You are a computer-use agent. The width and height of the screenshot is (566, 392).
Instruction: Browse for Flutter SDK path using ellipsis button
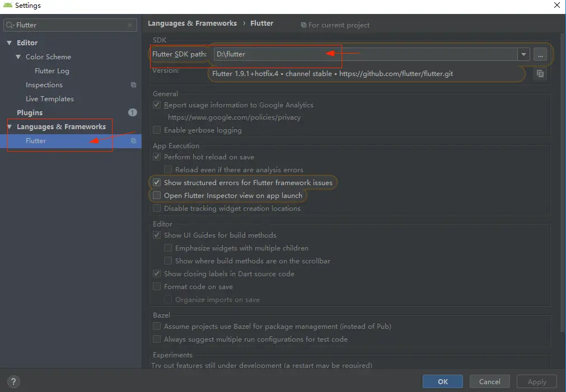coord(540,54)
